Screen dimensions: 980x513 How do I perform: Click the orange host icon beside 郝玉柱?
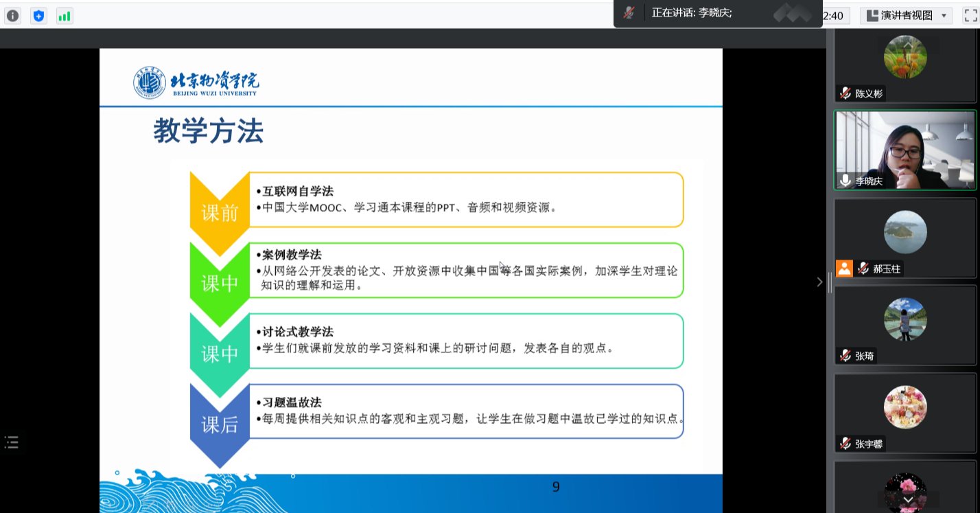(x=844, y=269)
